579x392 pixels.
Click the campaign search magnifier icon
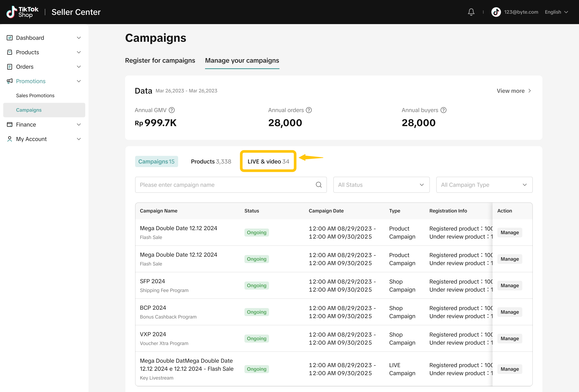[x=319, y=185]
